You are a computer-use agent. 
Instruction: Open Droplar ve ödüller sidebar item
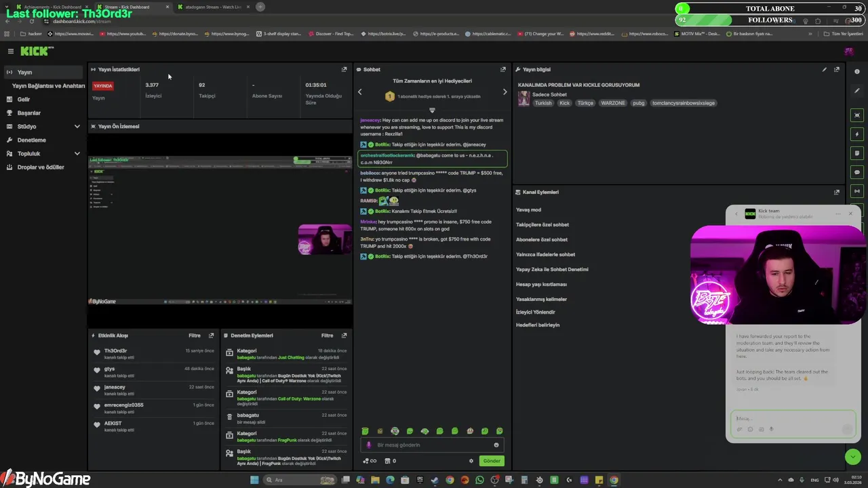[x=45, y=167]
